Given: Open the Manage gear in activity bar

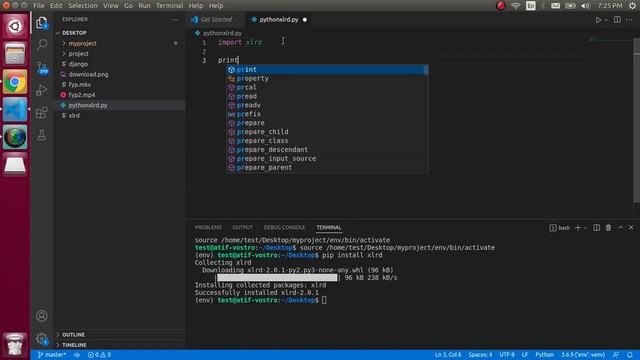Looking at the screenshot, I should pyautogui.click(x=42, y=338).
